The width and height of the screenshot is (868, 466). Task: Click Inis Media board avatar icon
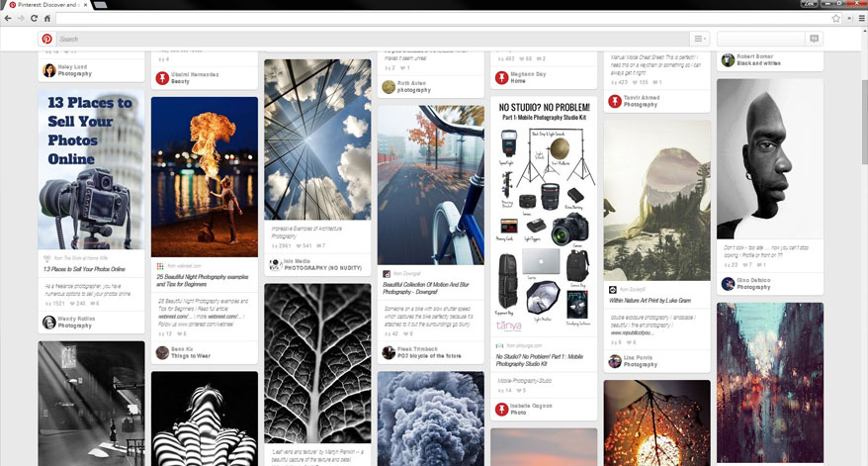pyautogui.click(x=275, y=264)
